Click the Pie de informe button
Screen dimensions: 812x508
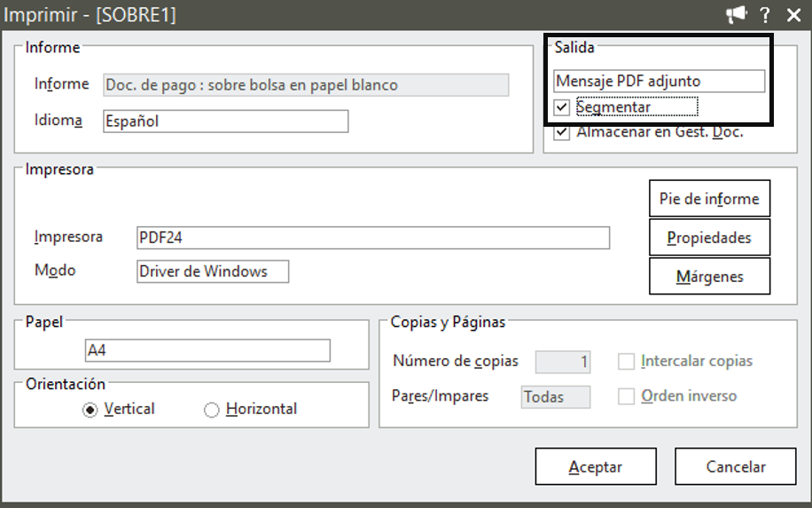[709, 199]
